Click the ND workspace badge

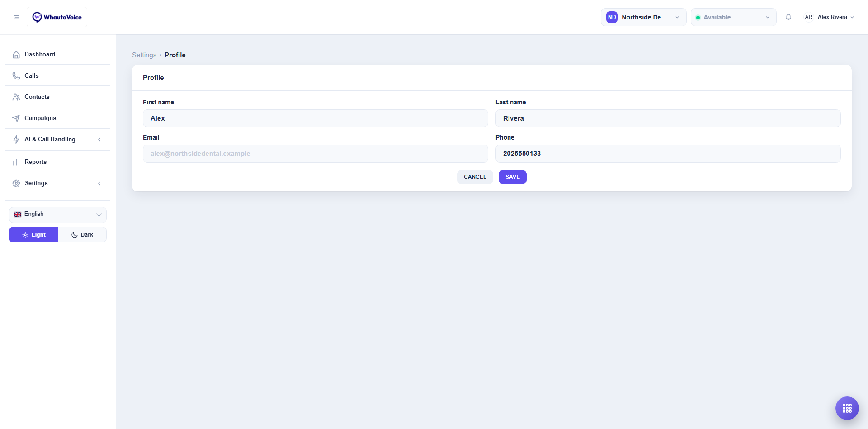(612, 17)
